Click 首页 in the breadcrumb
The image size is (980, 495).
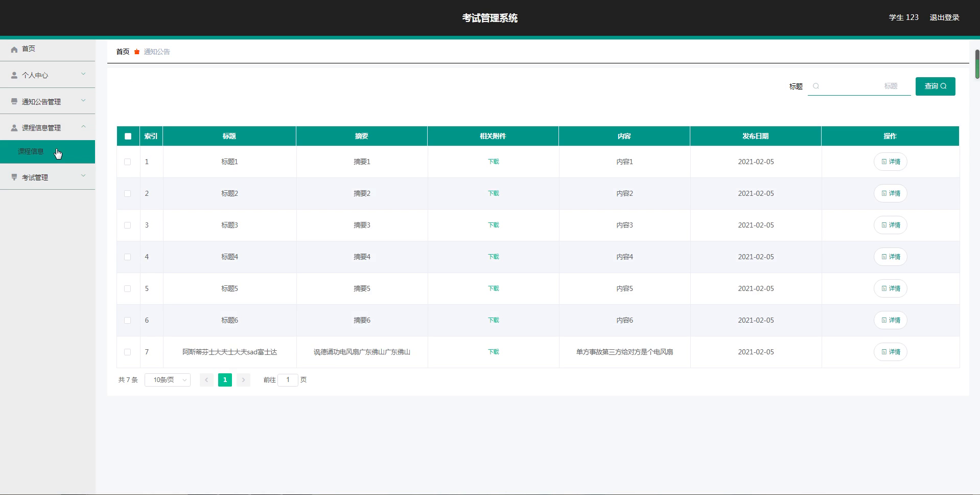click(123, 52)
